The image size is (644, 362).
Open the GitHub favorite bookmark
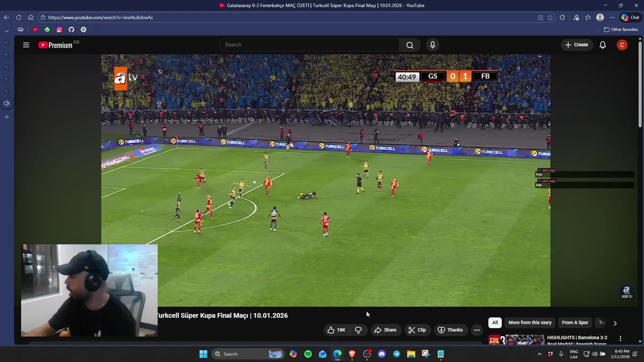click(x=71, y=30)
